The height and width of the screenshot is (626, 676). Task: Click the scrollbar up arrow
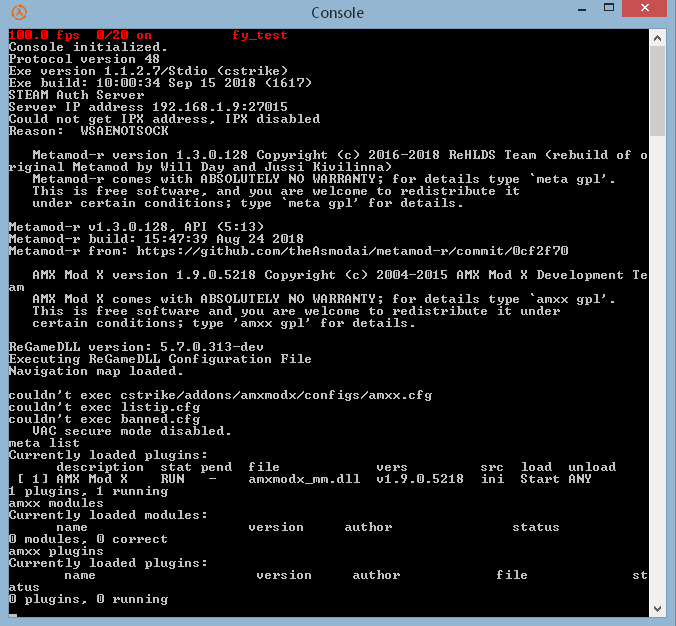pyautogui.click(x=657, y=38)
